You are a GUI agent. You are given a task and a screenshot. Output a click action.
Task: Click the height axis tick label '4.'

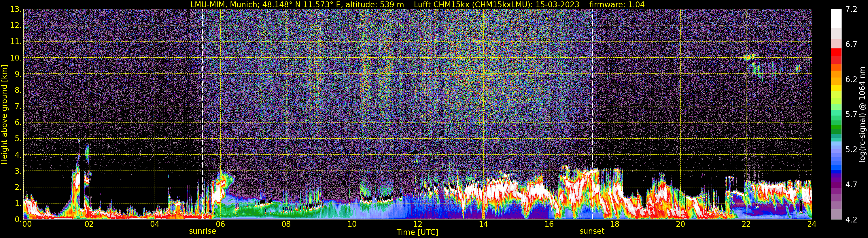[18, 155]
